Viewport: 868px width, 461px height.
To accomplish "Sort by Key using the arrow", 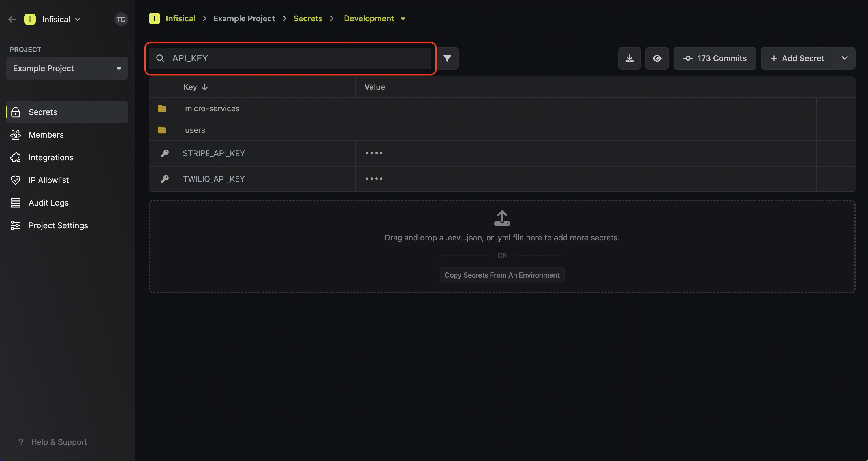I will coord(204,87).
